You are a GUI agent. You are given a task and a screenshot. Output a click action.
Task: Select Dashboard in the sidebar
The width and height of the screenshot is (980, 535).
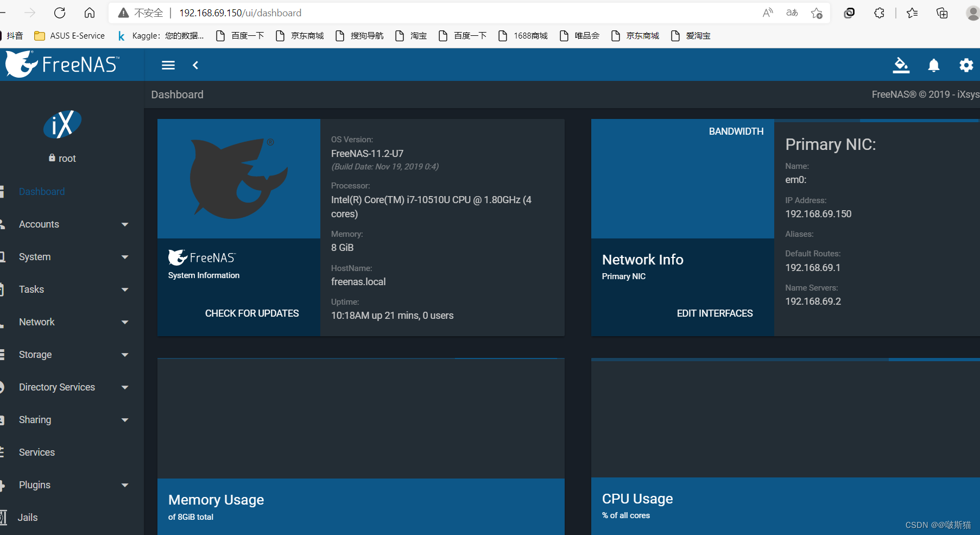pos(42,191)
